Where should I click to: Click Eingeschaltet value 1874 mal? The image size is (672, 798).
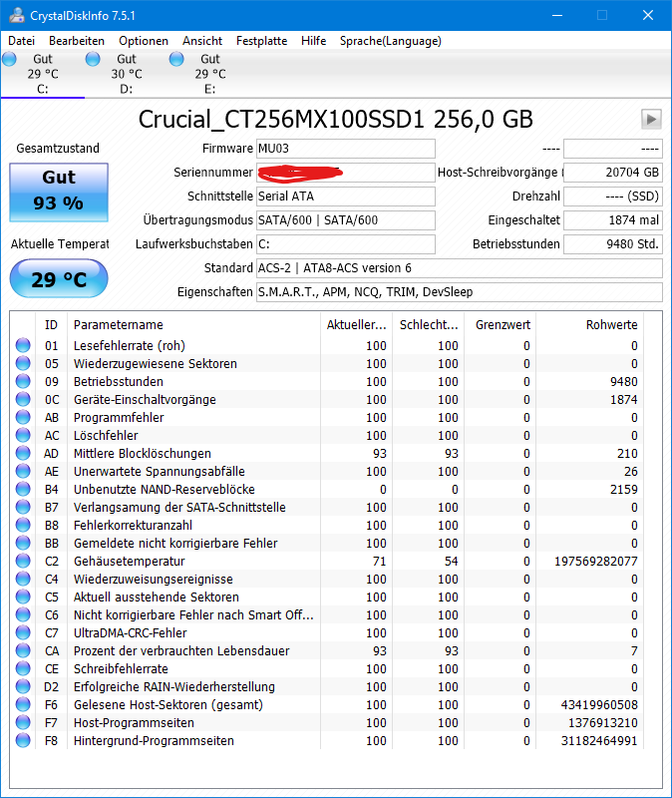(613, 220)
